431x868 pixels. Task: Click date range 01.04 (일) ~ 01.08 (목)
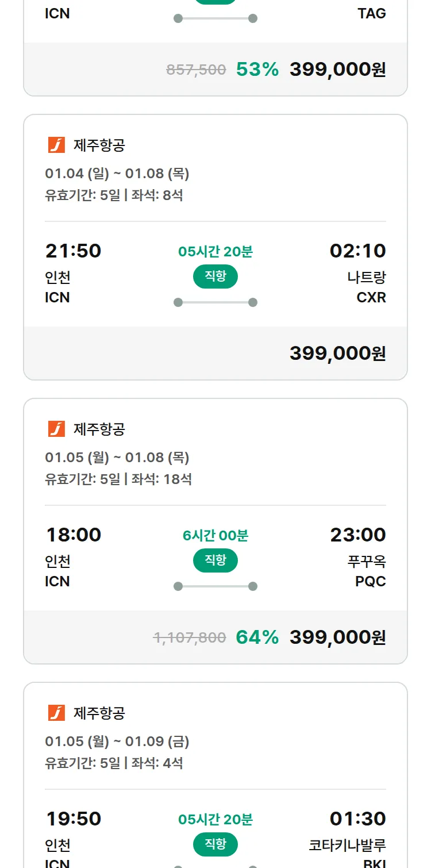click(117, 173)
